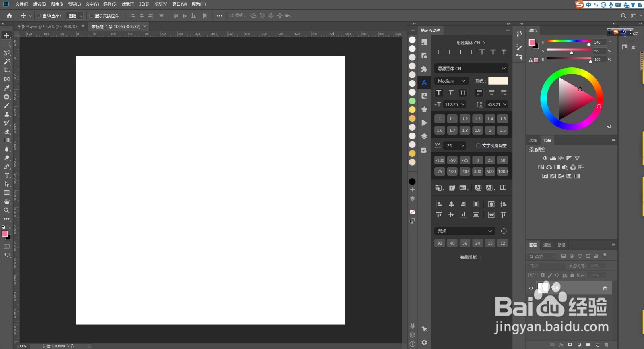
Task: Open the layers stack icon in assistant sidebar
Action: (424, 136)
